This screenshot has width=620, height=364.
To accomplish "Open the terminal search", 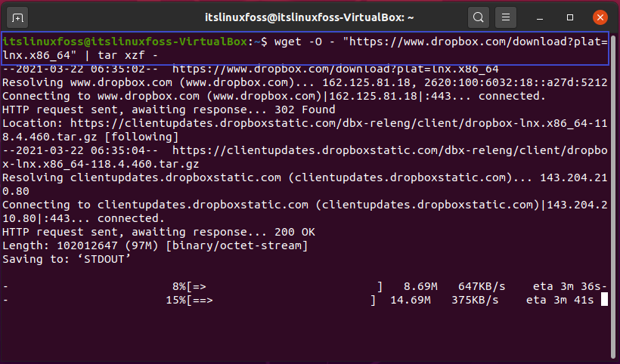I will tap(478, 18).
